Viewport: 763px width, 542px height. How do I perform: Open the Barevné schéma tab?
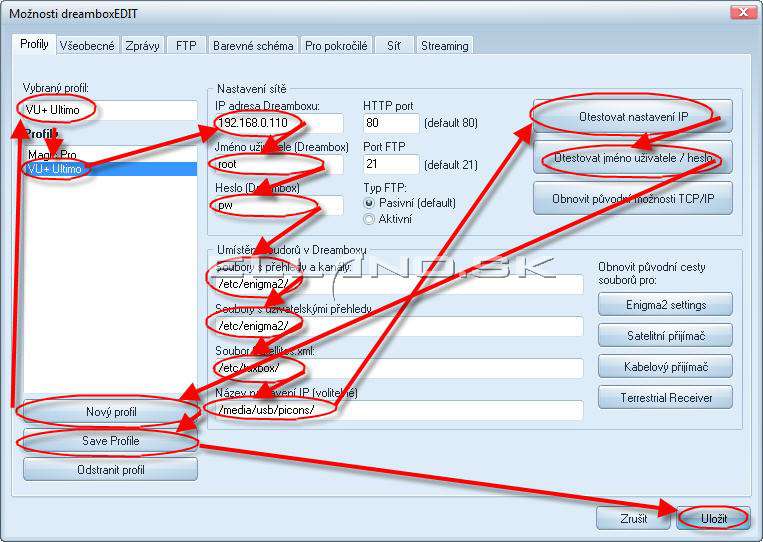click(x=253, y=46)
